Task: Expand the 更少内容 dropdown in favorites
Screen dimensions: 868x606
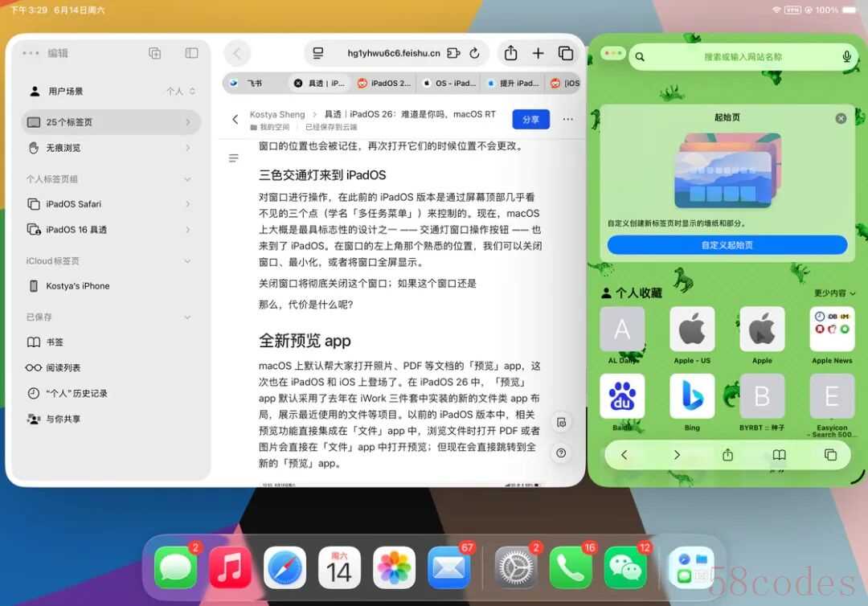Action: click(x=835, y=293)
